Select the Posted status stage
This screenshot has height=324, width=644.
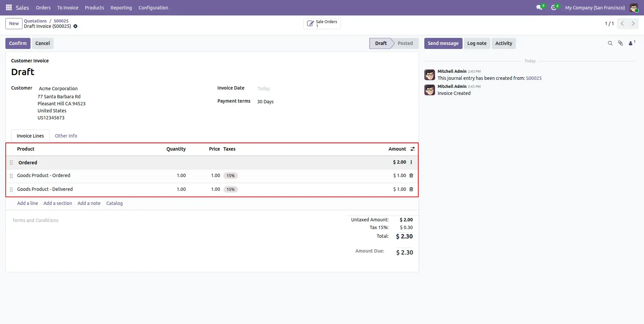[x=405, y=43]
